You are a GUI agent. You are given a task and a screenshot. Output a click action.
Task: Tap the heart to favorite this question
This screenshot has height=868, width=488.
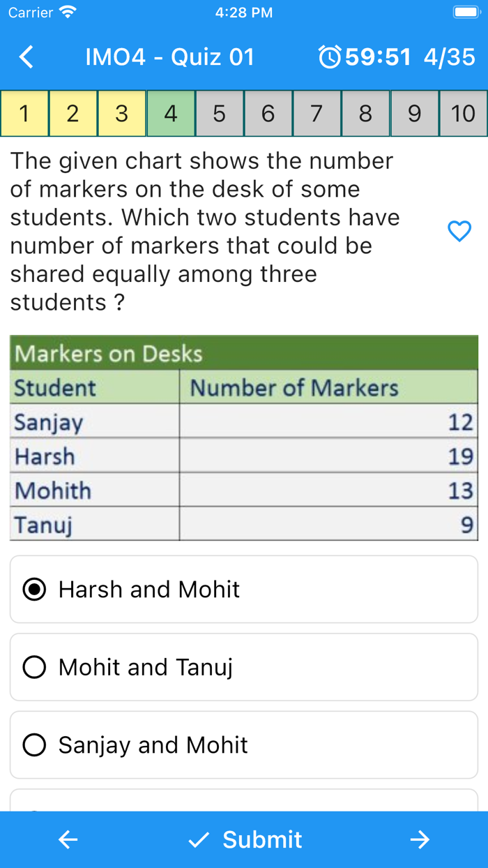(x=459, y=231)
